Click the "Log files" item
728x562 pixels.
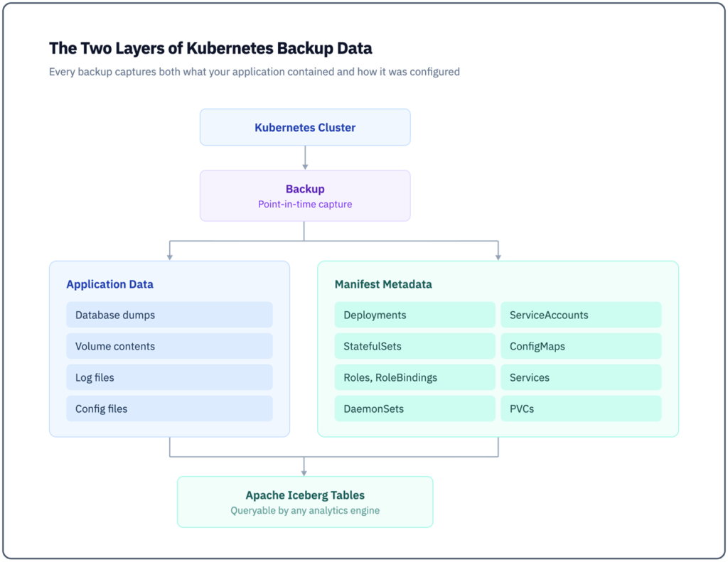(169, 377)
